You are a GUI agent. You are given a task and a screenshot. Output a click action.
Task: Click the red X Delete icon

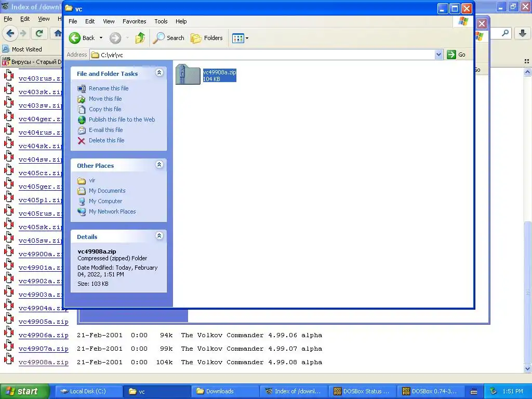pyautogui.click(x=82, y=141)
